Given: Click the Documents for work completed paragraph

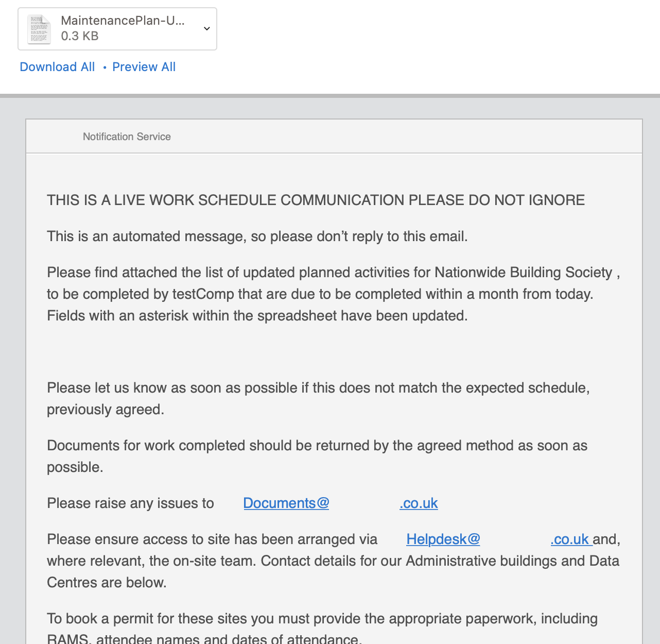Looking at the screenshot, I should tap(317, 456).
